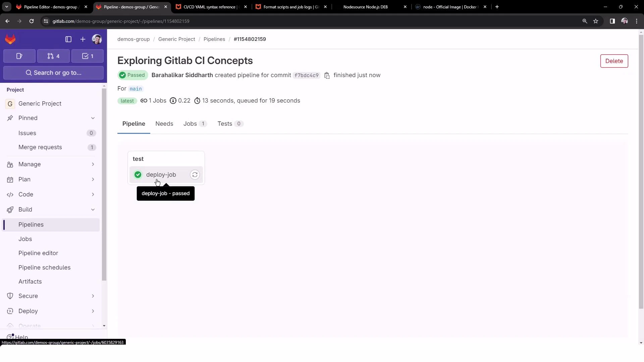Viewport: 644px width, 362px height.
Task: Select Pipelines in Build menu
Action: [51, 225]
